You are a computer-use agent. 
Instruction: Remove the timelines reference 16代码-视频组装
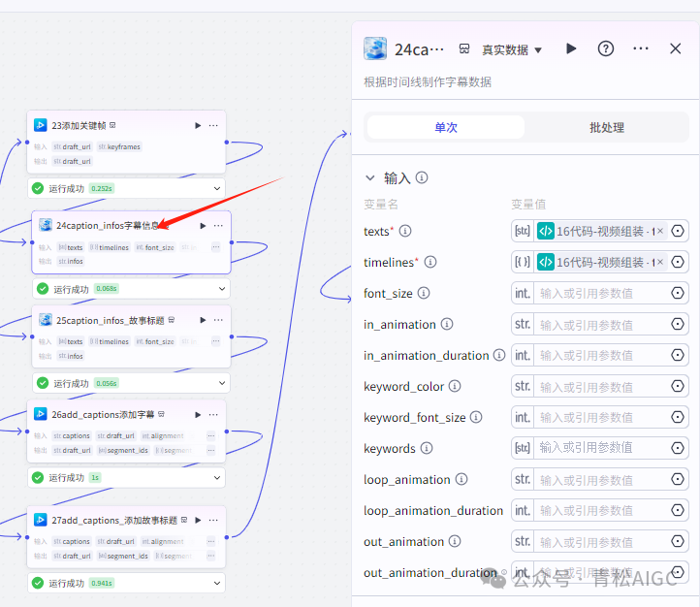[660, 262]
